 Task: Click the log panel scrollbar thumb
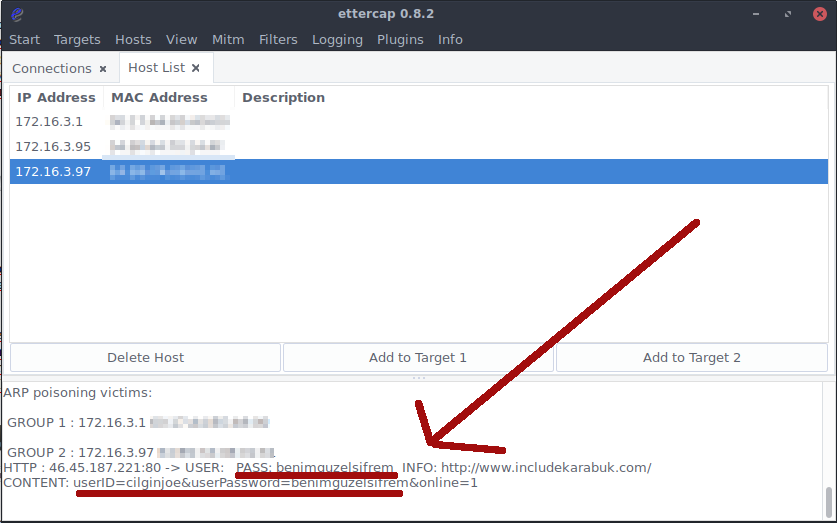(x=828, y=502)
